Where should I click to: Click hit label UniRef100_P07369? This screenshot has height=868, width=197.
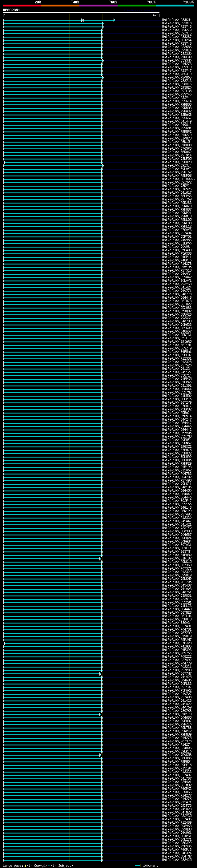(x=176, y=565)
